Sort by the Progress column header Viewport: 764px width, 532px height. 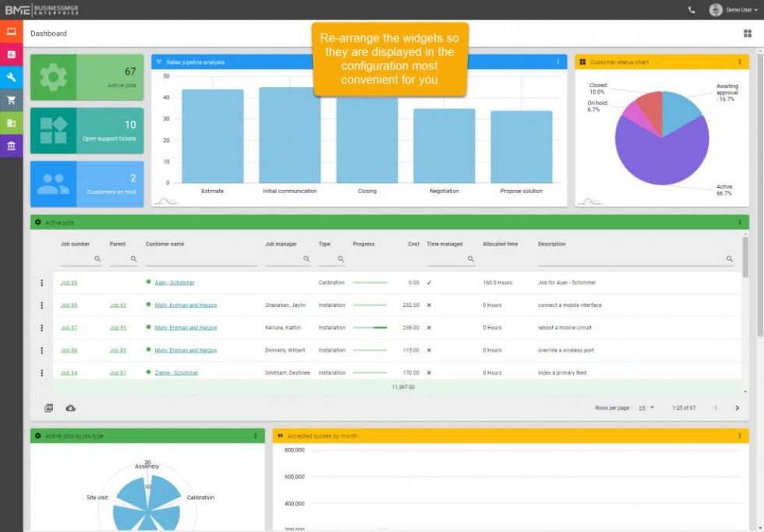364,245
